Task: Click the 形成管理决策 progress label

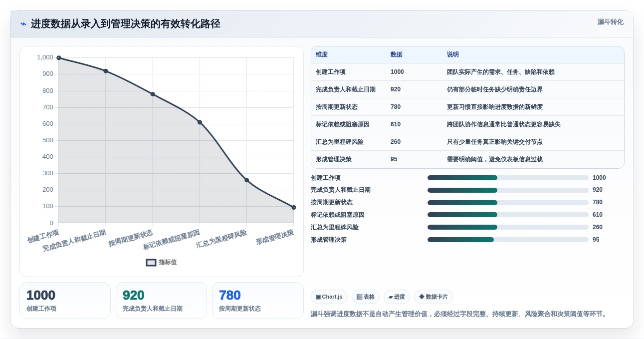Action: [x=329, y=240]
